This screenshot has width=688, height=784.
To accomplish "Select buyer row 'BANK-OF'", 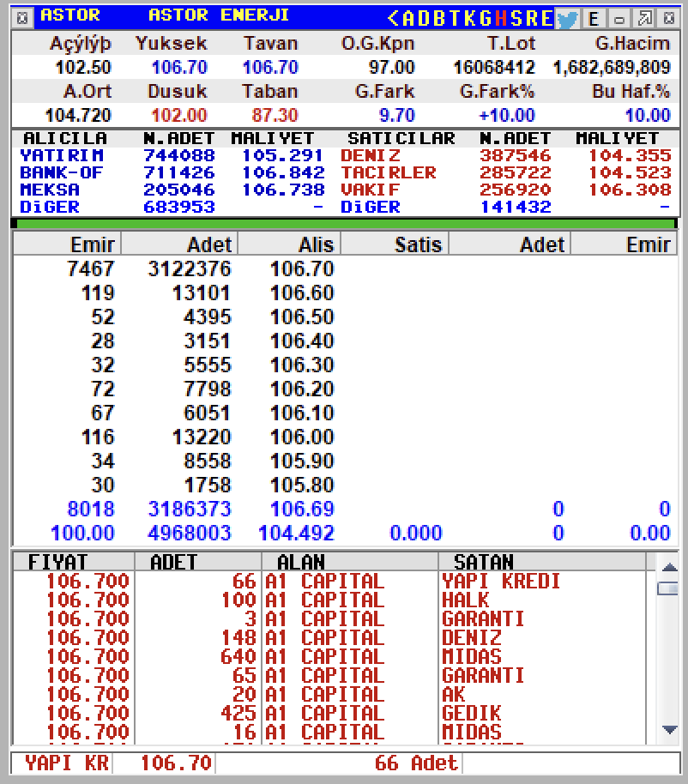I will pyautogui.click(x=172, y=172).
